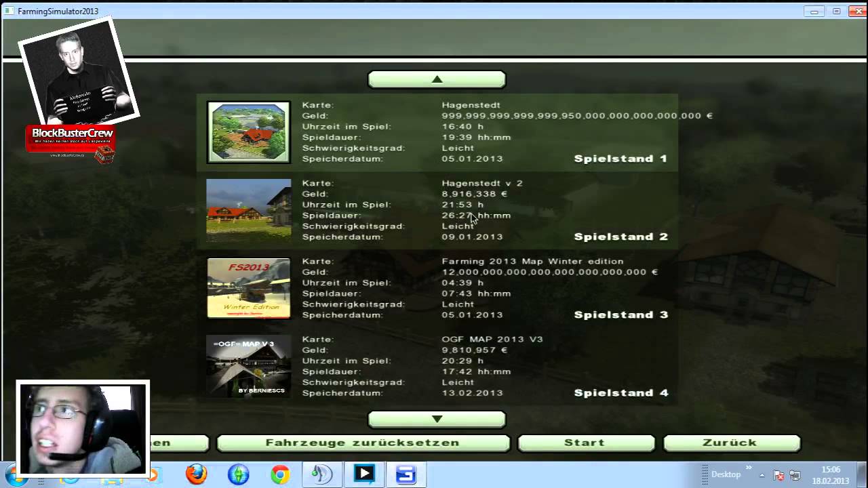Click play time 19:39 hh:mm
This screenshot has width=868, height=488.
(476, 137)
